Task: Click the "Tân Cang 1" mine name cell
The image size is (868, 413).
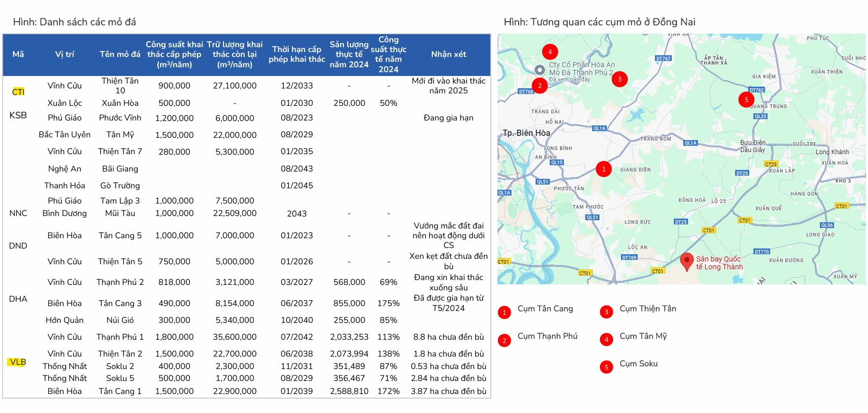Action: [120, 391]
